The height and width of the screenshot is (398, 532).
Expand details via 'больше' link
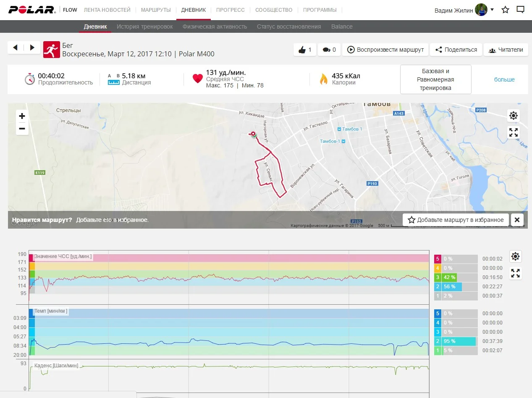(x=504, y=79)
